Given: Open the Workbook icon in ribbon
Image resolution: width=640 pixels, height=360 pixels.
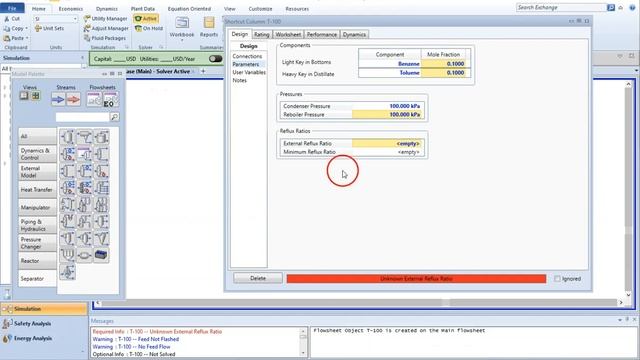Looking at the screenshot, I should pos(182,23).
